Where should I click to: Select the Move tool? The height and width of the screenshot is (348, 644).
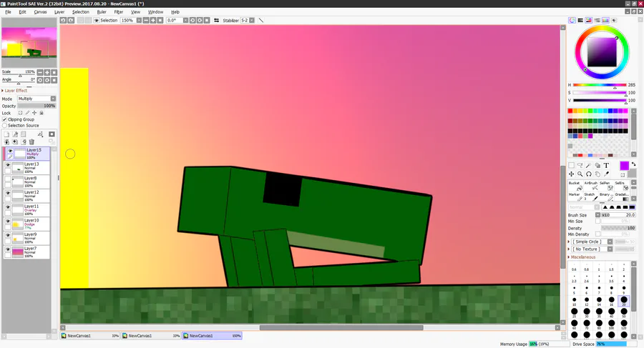571,174
